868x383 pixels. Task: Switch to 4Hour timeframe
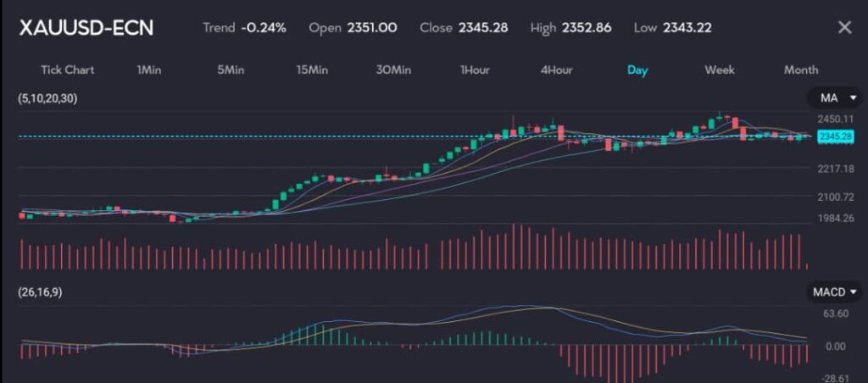pos(556,70)
